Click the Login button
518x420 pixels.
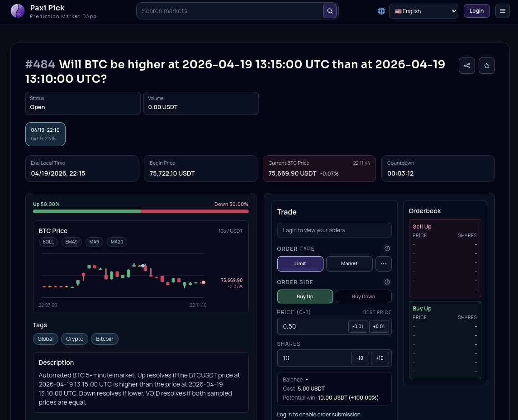pyautogui.click(x=476, y=11)
